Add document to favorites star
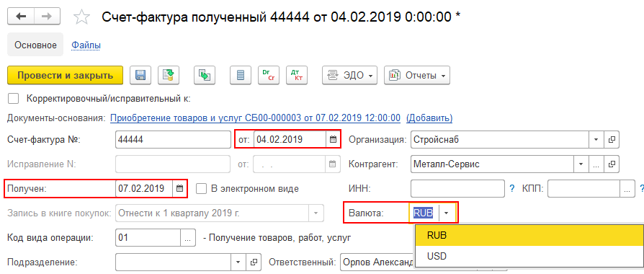644x274 pixels. click(81, 17)
